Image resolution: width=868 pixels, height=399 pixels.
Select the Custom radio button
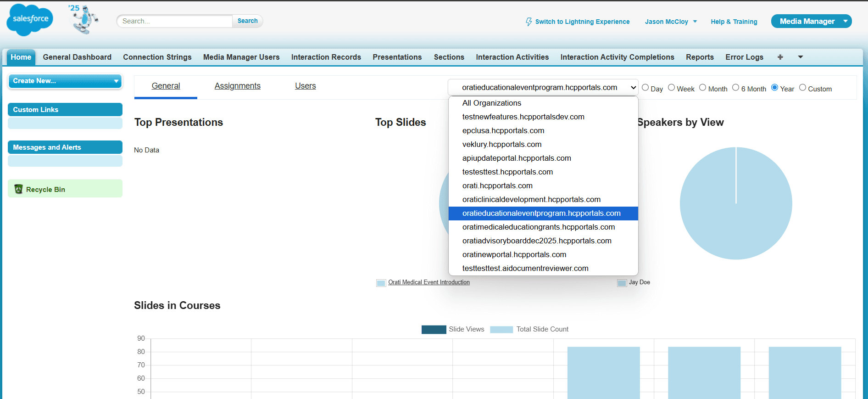click(802, 87)
